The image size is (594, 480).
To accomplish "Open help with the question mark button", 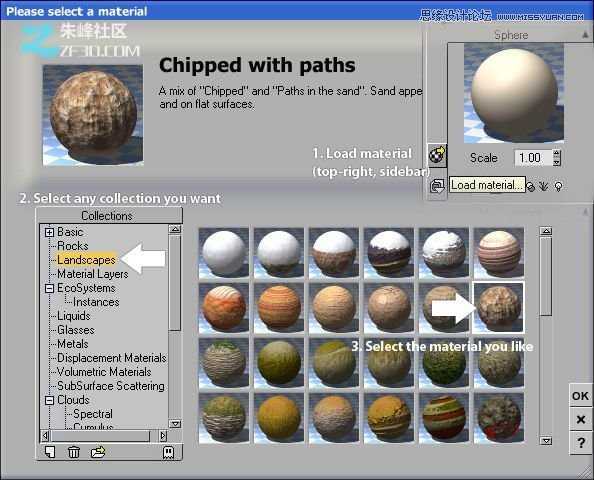I will (580, 442).
